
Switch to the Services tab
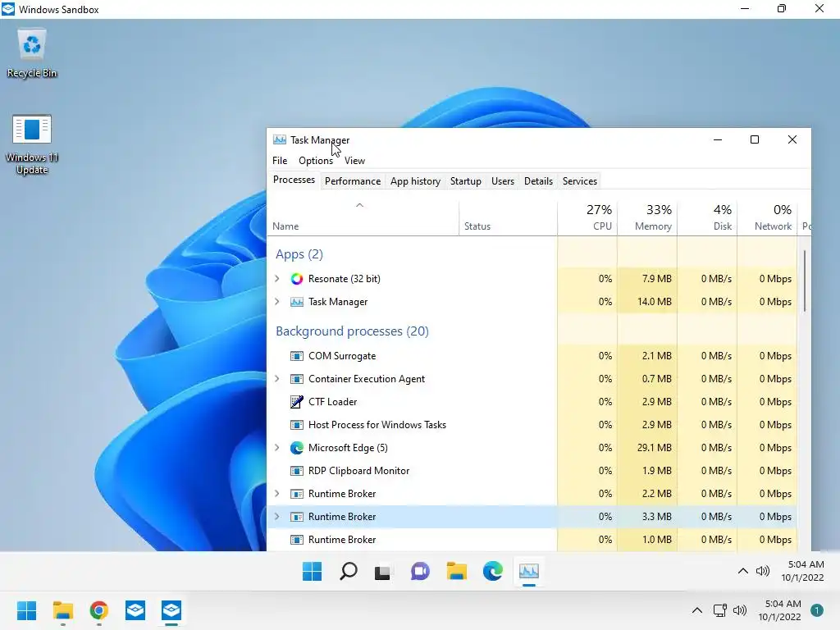[x=580, y=181]
